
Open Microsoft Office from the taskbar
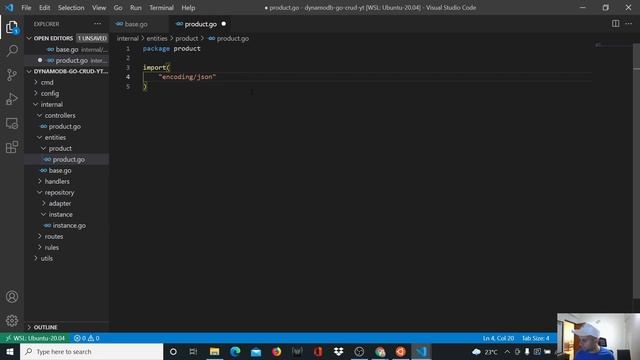(x=318, y=351)
